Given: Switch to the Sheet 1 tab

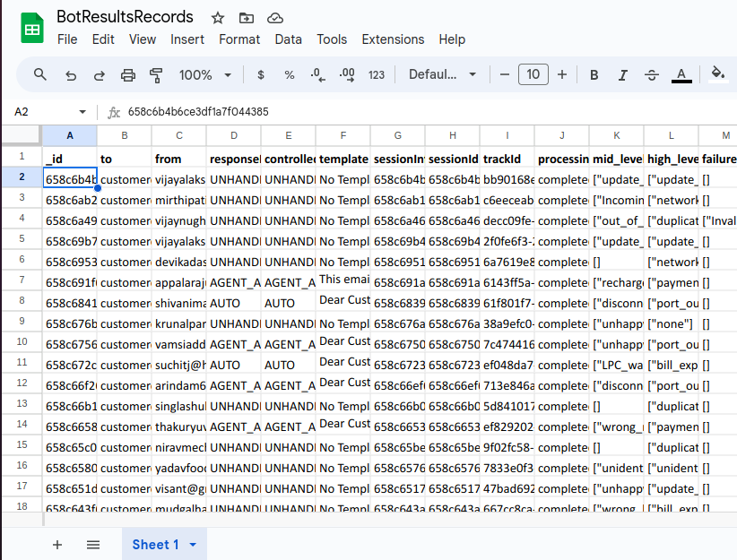Looking at the screenshot, I should (156, 544).
